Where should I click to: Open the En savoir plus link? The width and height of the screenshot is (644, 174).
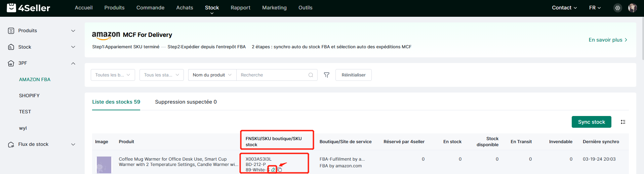(x=608, y=40)
